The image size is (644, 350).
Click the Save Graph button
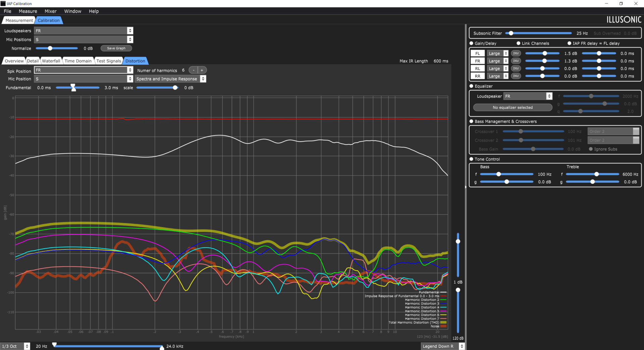116,48
